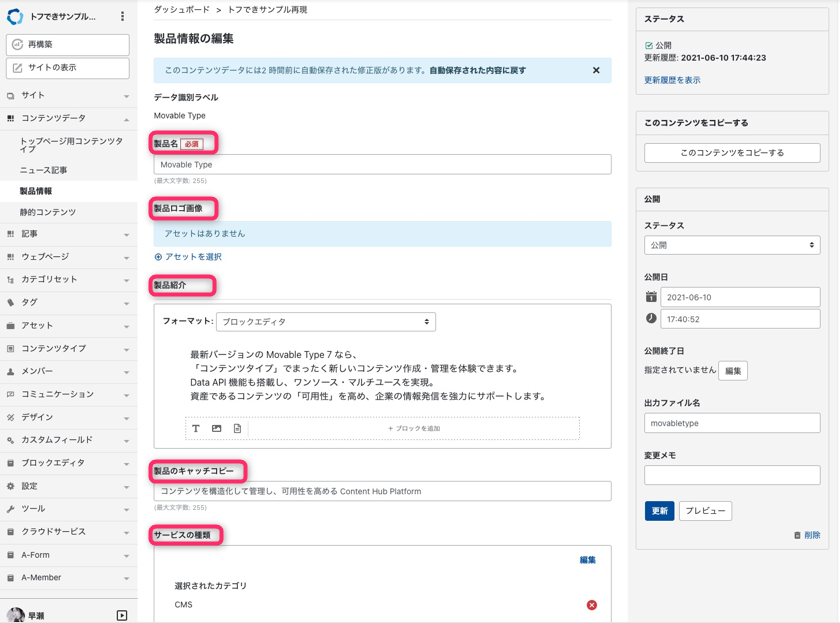Click the 出力ファイル名 input field
This screenshot has width=840, height=623.
coord(732,423)
